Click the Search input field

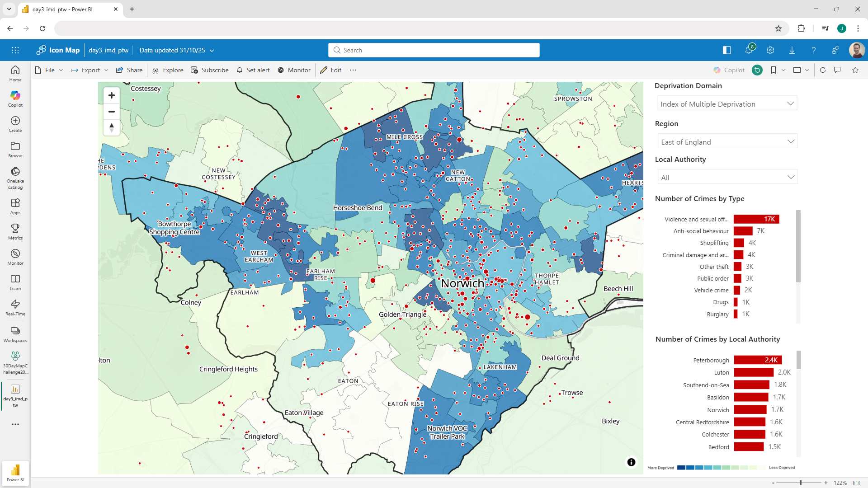point(434,50)
